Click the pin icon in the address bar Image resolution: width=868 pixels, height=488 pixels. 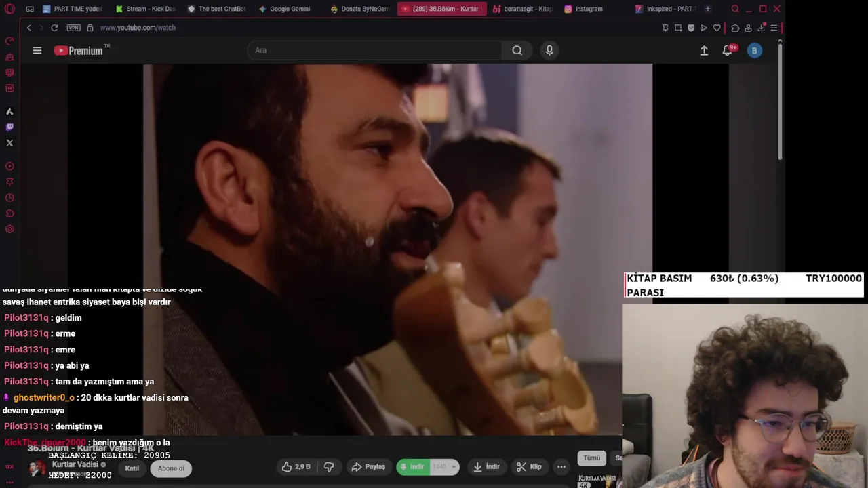coord(665,28)
